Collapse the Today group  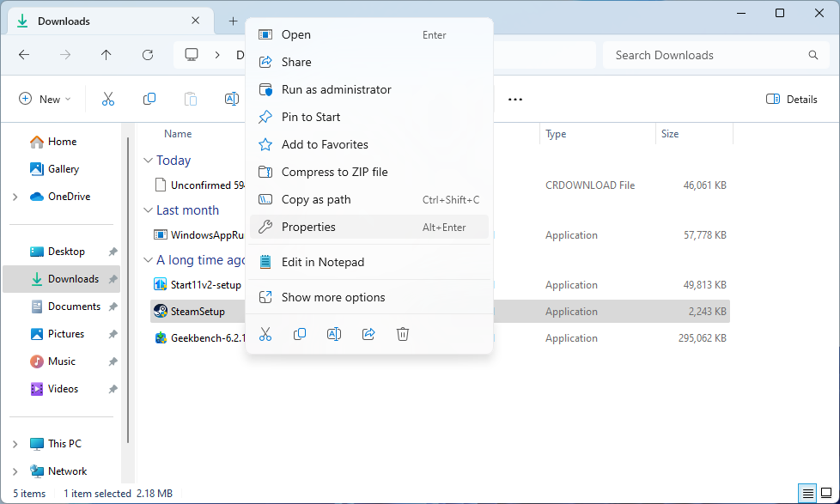point(148,161)
